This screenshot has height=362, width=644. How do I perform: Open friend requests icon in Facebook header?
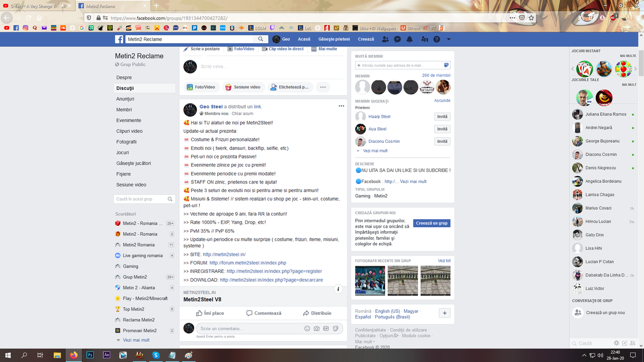[x=385, y=39]
